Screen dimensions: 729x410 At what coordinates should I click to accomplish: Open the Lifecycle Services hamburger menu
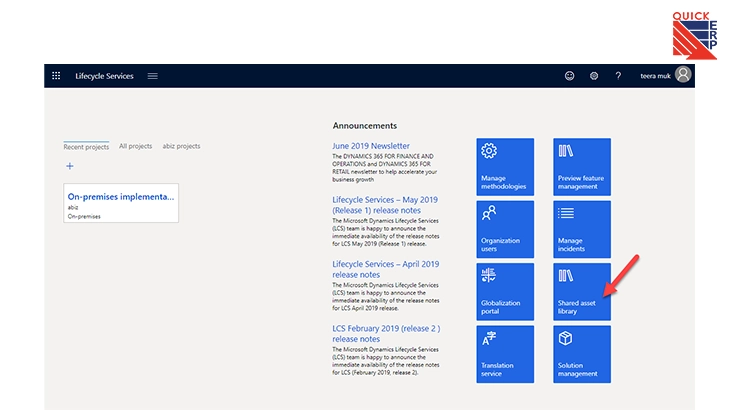(152, 76)
